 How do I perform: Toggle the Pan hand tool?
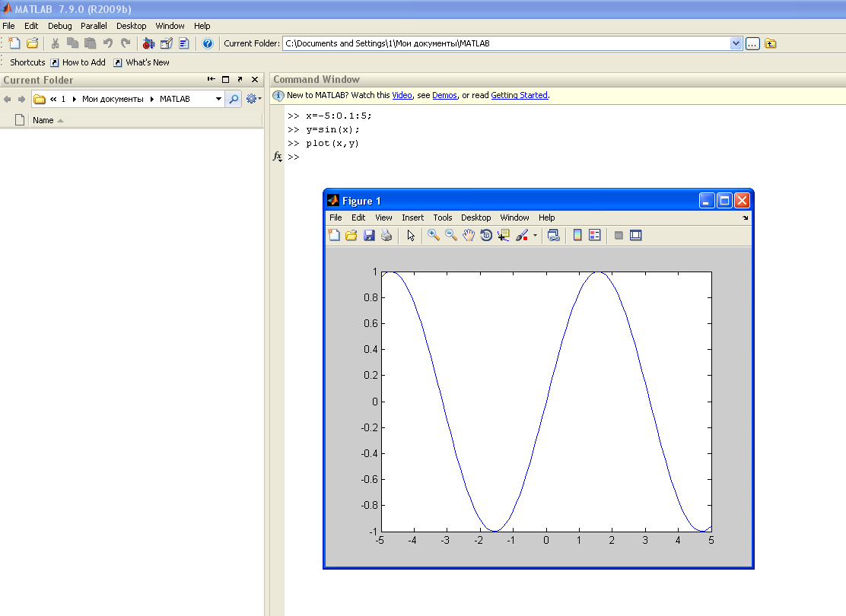tap(469, 235)
